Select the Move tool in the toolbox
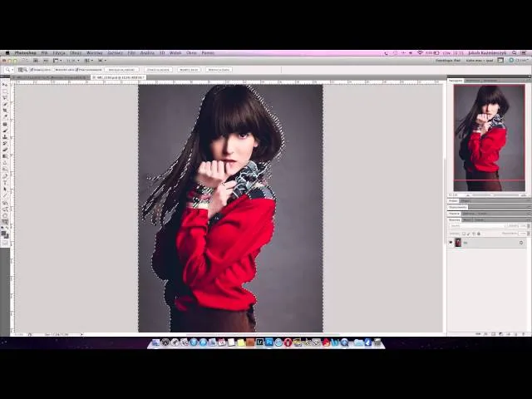Screen dimensions: 532x399 coord(5,86)
